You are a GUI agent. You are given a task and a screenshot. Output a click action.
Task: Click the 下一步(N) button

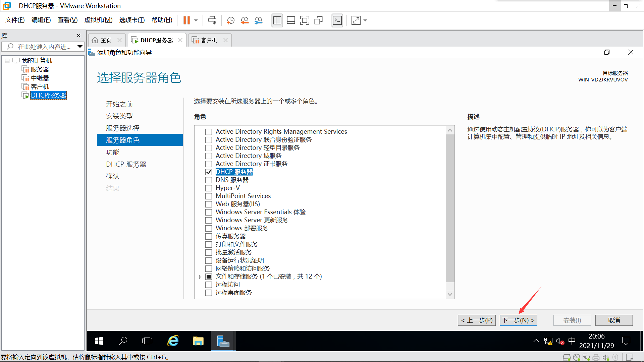pos(518,320)
